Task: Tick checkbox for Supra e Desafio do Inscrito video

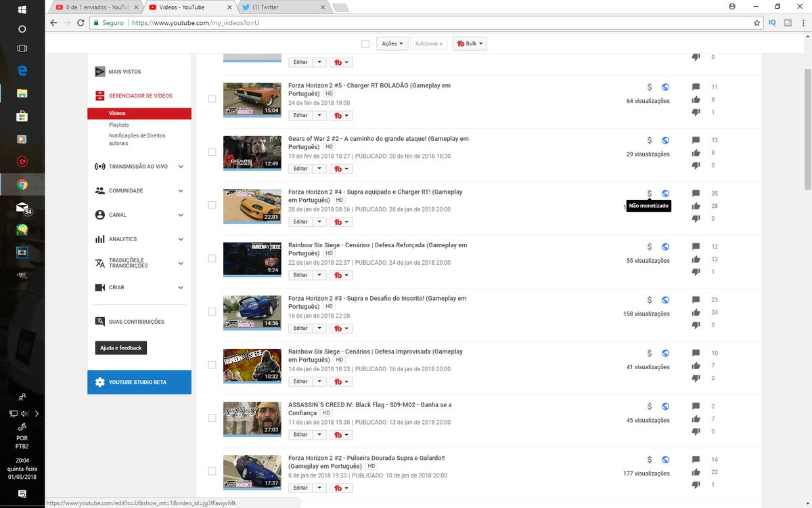Action: click(x=212, y=311)
